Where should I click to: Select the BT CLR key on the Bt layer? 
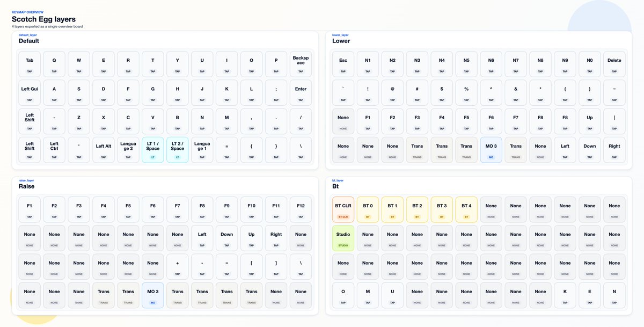click(343, 209)
